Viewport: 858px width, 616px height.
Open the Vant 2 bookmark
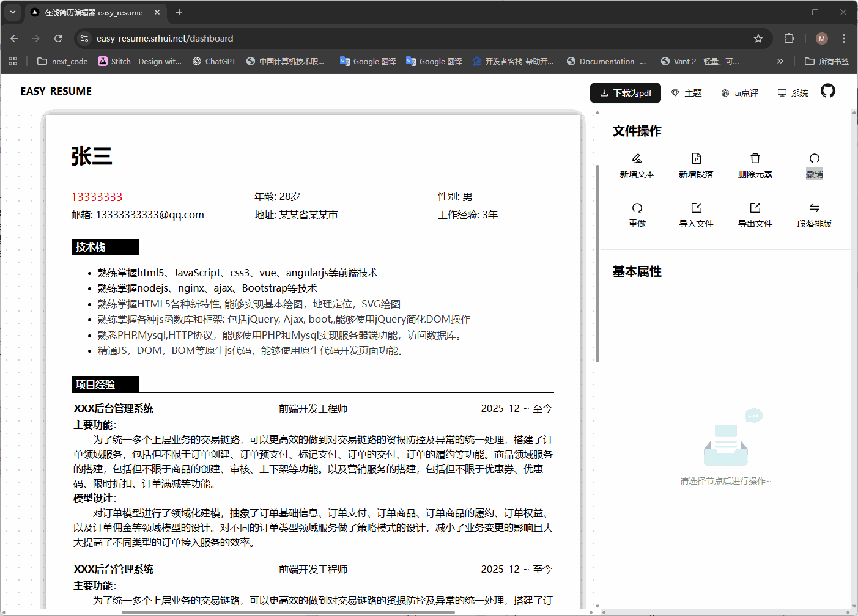(x=700, y=61)
